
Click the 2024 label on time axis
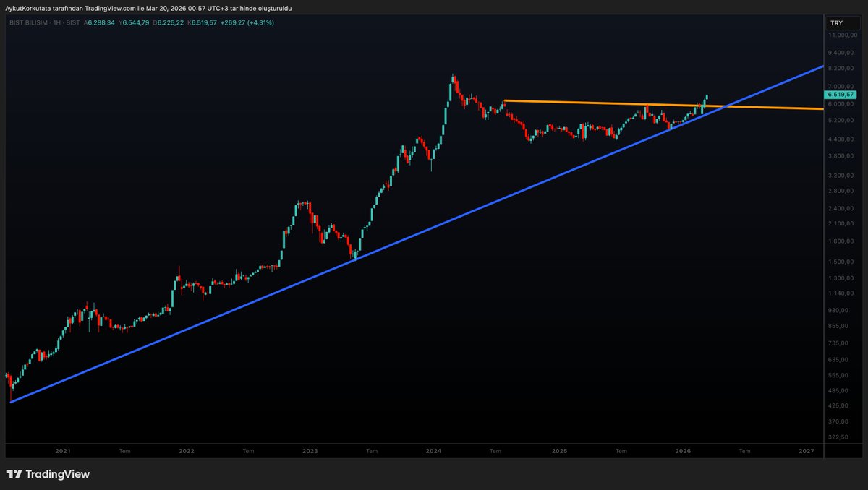[x=434, y=450]
